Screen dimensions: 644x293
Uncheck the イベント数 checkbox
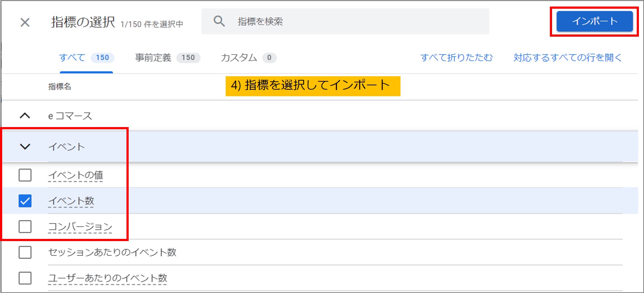pyautogui.click(x=25, y=201)
